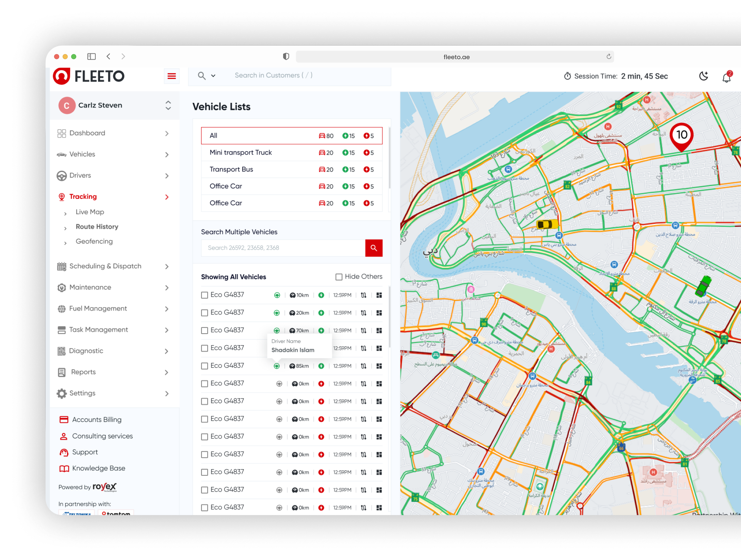
Task: Click the red hamburger menu icon
Action: click(x=172, y=76)
